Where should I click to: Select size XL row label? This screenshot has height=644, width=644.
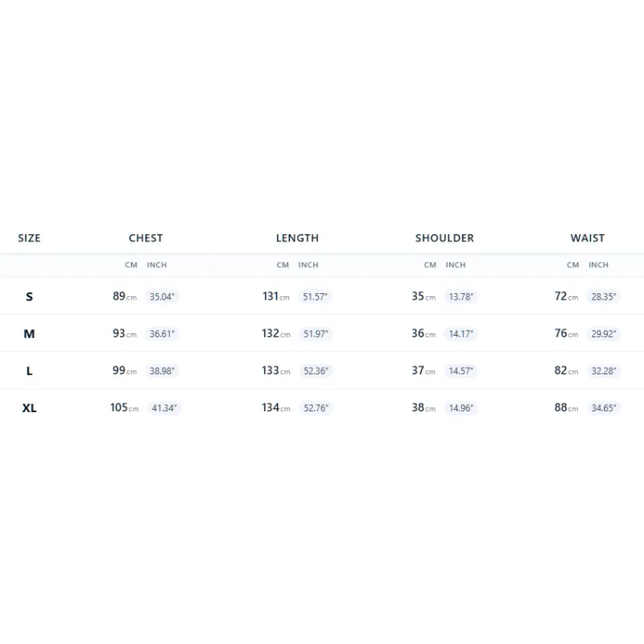(x=29, y=408)
